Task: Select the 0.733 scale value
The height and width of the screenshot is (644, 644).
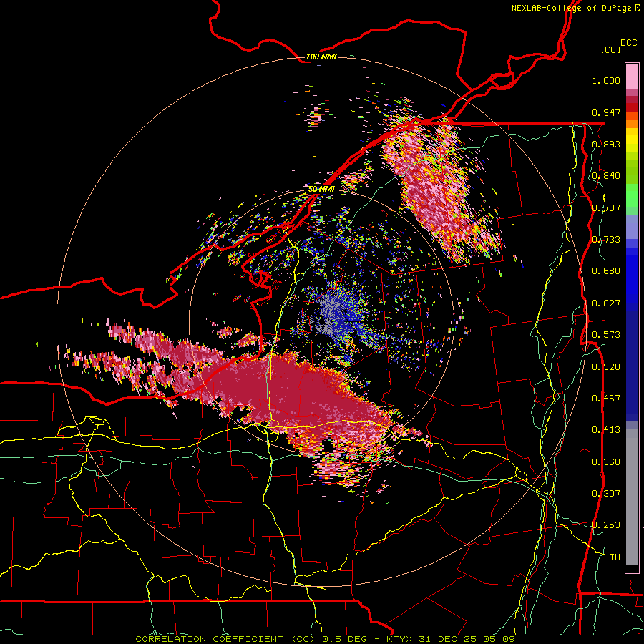Action: (606, 240)
